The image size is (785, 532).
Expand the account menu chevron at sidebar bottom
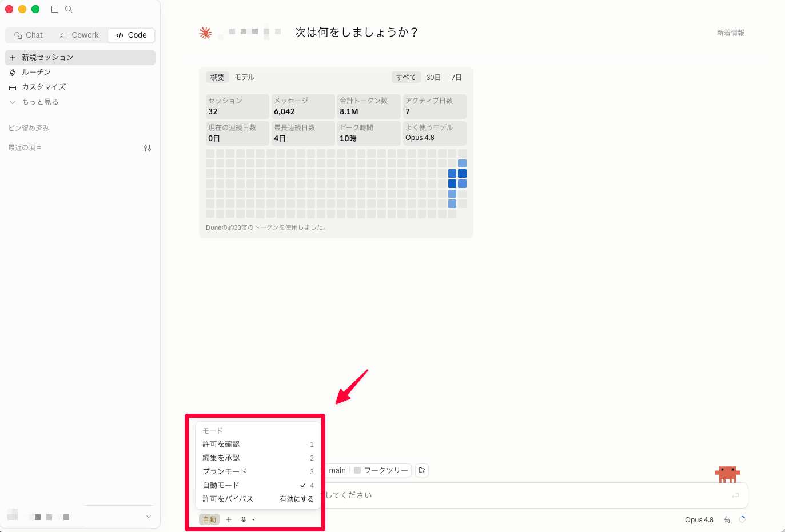149,517
